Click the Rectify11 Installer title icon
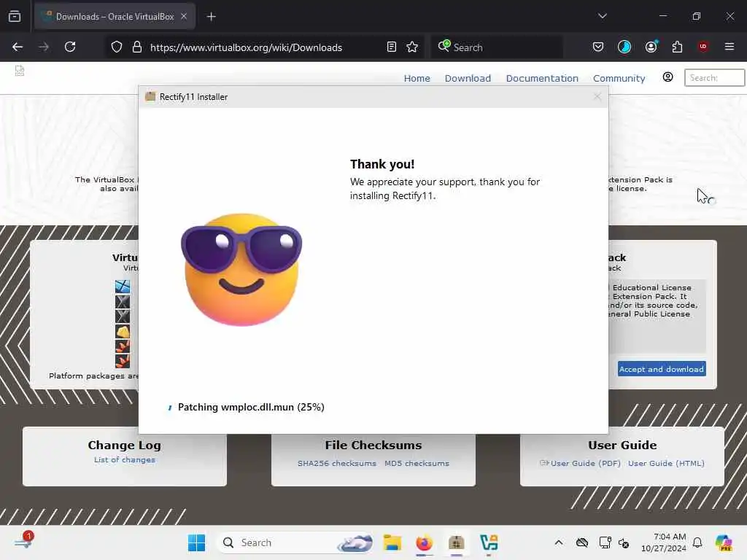747x560 pixels. click(150, 97)
